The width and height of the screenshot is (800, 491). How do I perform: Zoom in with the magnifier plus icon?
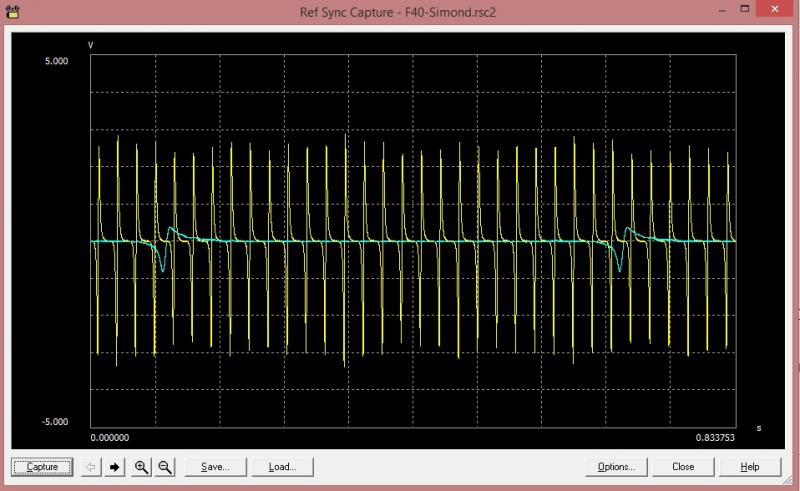click(x=141, y=467)
